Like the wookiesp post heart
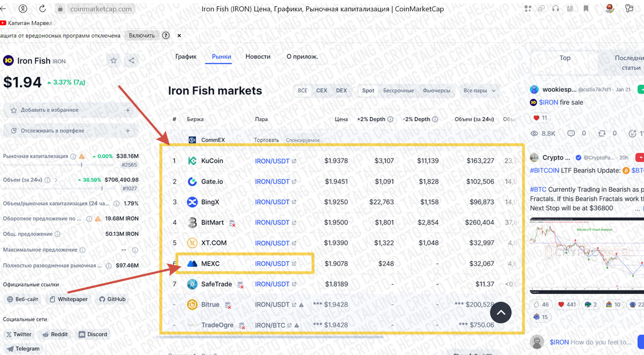Viewport: 644px width, 355px height. tap(536, 118)
